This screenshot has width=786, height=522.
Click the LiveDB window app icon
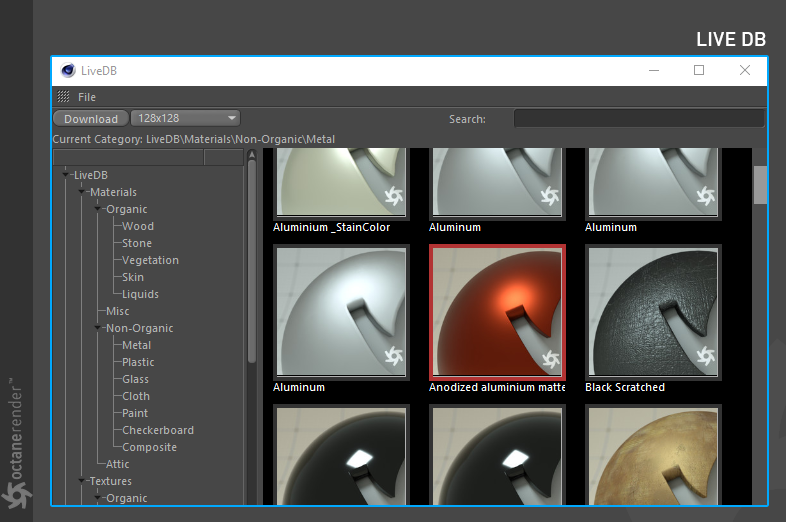click(68, 70)
